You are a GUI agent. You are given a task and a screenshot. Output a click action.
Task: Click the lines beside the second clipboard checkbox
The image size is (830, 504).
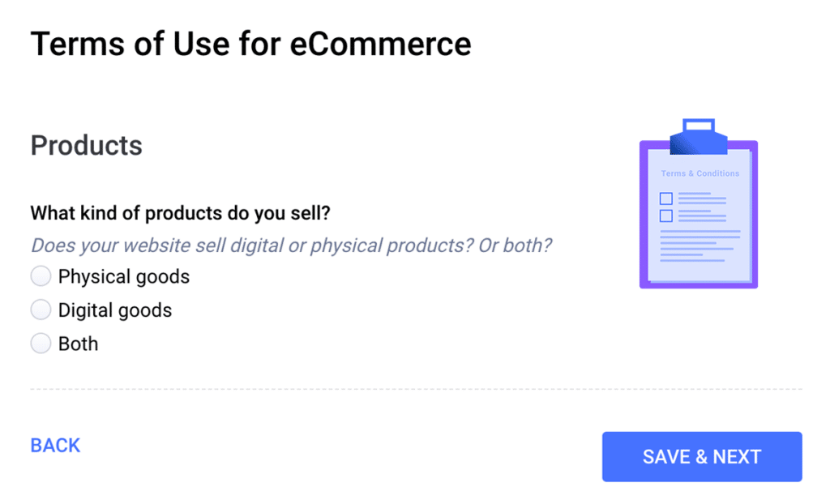point(701,216)
